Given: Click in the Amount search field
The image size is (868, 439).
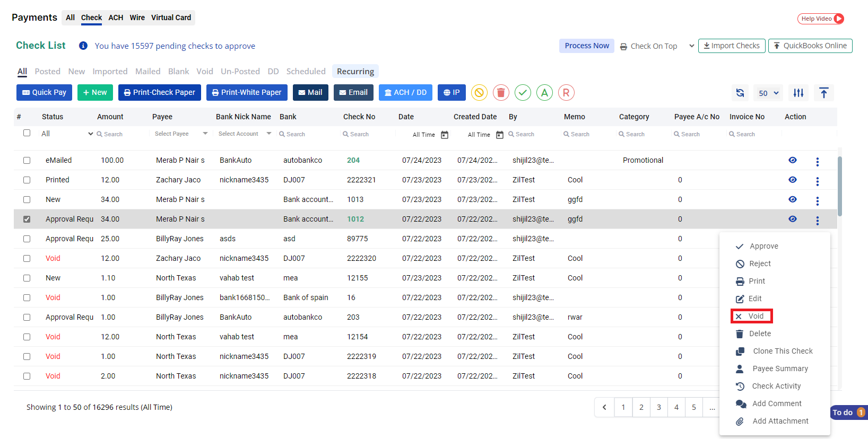Looking at the screenshot, I should pyautogui.click(x=122, y=134).
